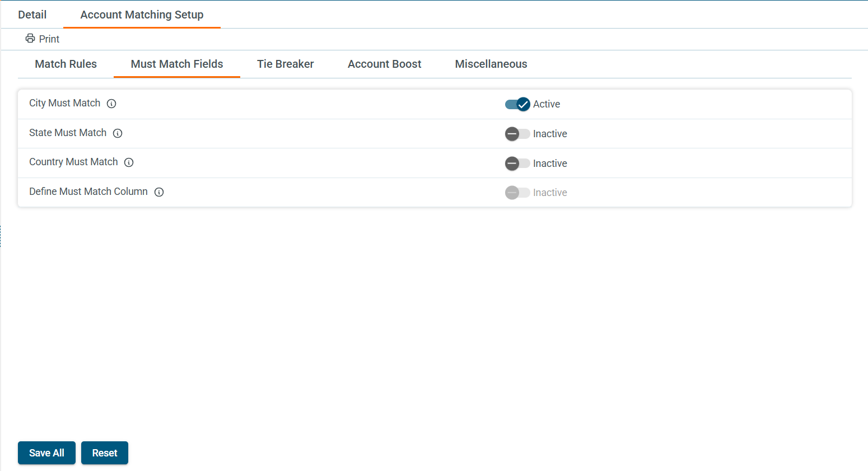Click the Save All button

(46, 453)
